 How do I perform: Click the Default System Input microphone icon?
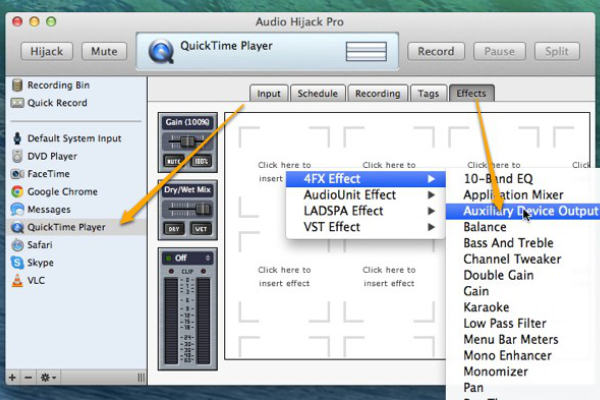click(x=17, y=138)
